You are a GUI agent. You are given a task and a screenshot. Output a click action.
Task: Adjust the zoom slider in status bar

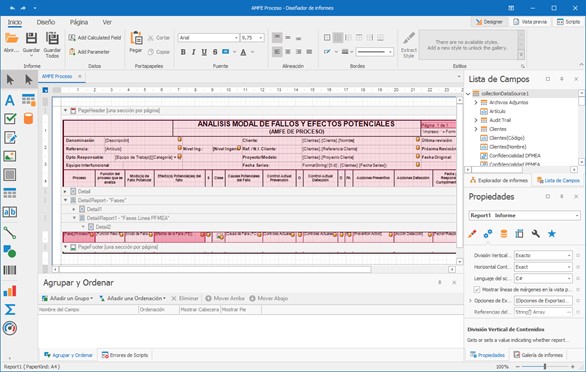(545, 367)
